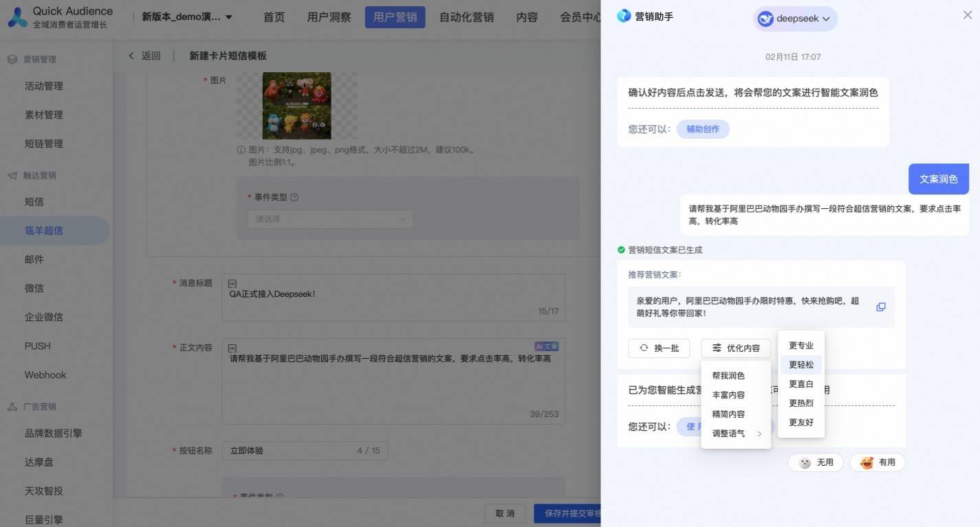Click the Quick Audience logo icon
The image size is (980, 527).
tap(17, 17)
